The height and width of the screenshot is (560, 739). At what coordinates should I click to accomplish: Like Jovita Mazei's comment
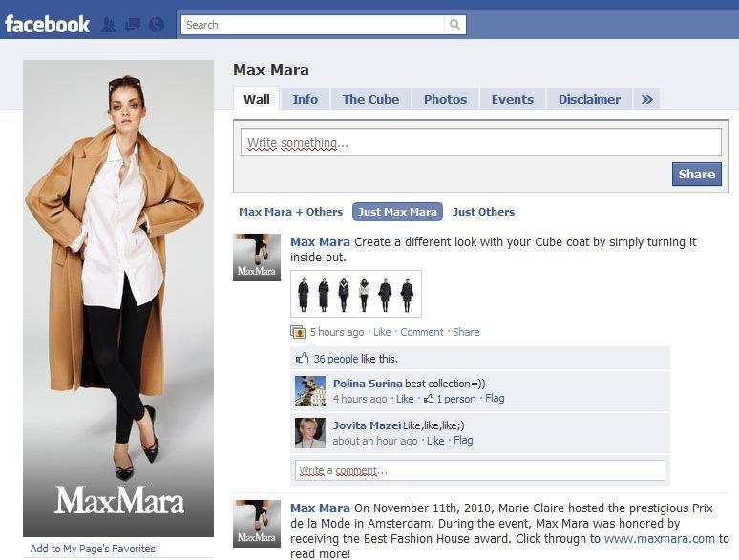point(435,441)
